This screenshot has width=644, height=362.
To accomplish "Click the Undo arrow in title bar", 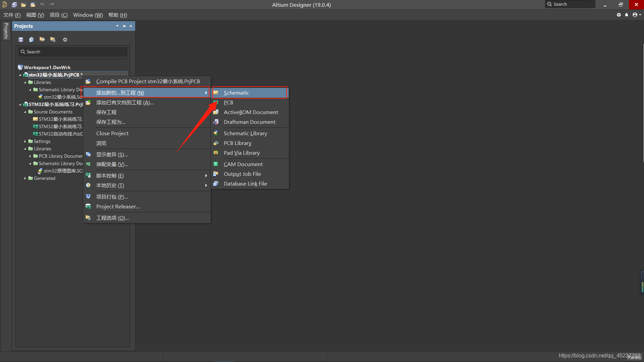I will [x=43, y=5].
